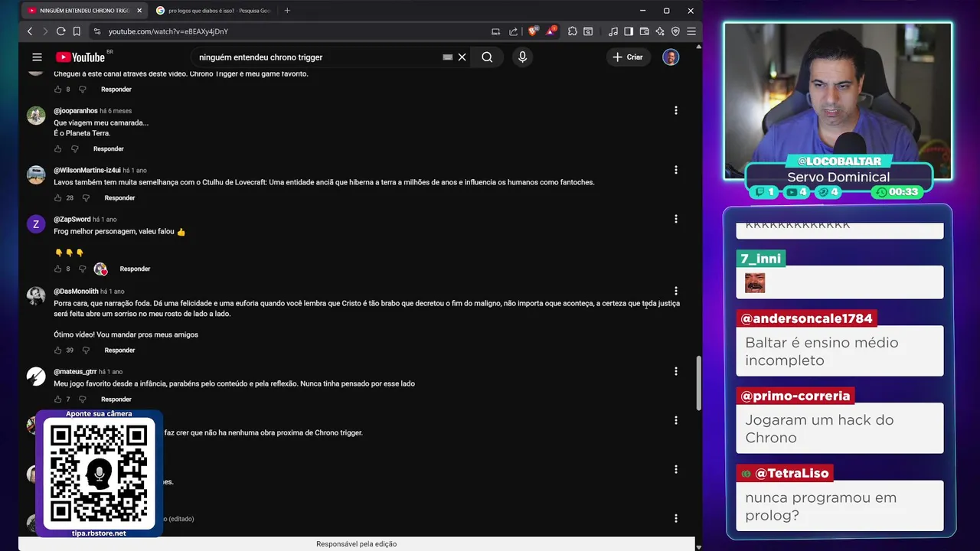Go forward in the browser

[x=45, y=31]
